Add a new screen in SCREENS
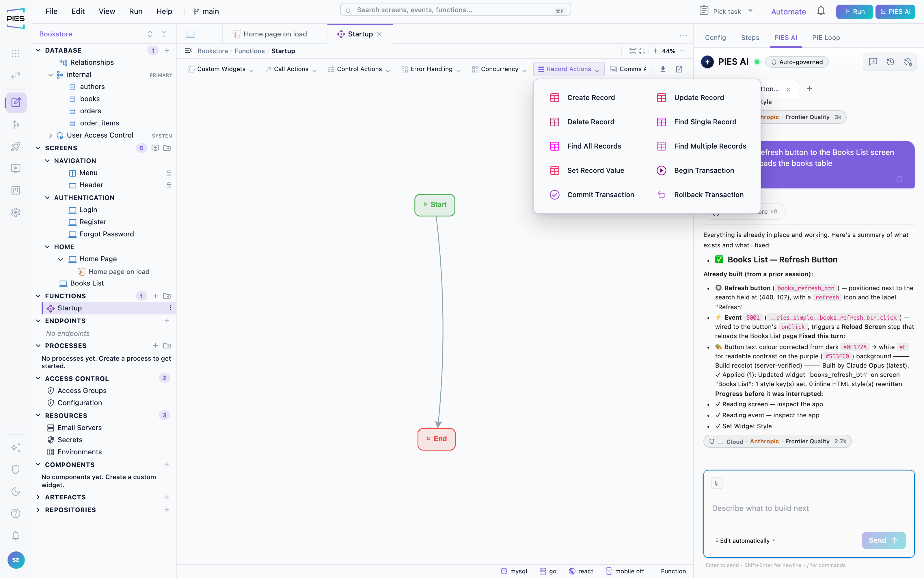 pyautogui.click(x=155, y=148)
